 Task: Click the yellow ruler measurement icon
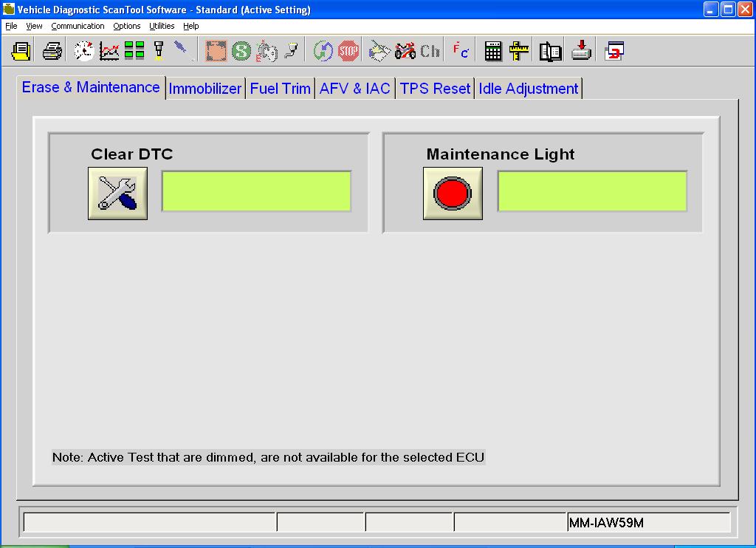tap(520, 51)
